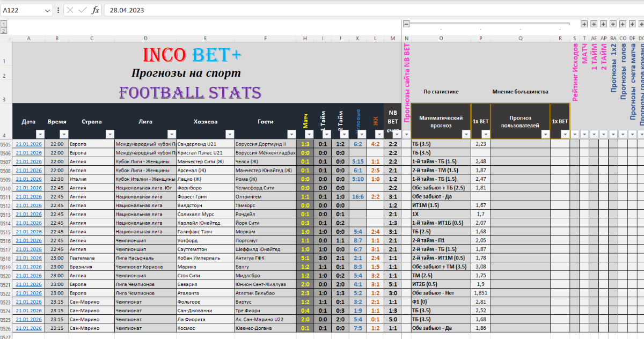
Task: Click outline level 1 button
Action: (x=4, y=24)
